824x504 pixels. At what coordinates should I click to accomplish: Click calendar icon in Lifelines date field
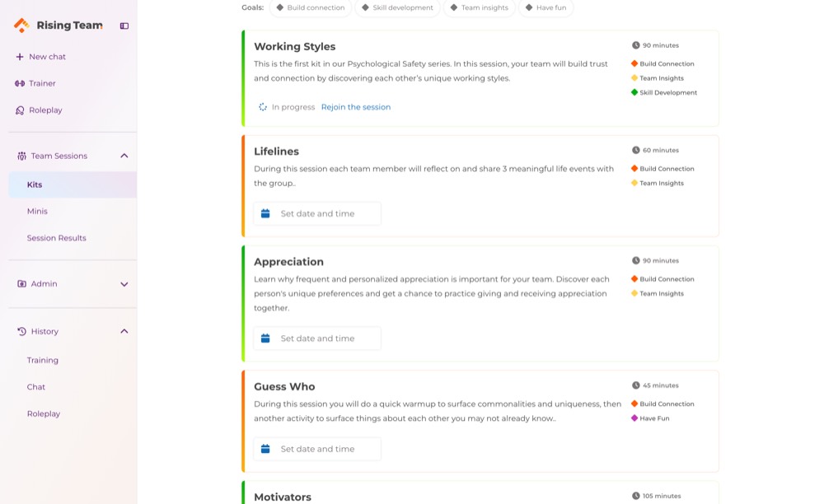(x=265, y=213)
